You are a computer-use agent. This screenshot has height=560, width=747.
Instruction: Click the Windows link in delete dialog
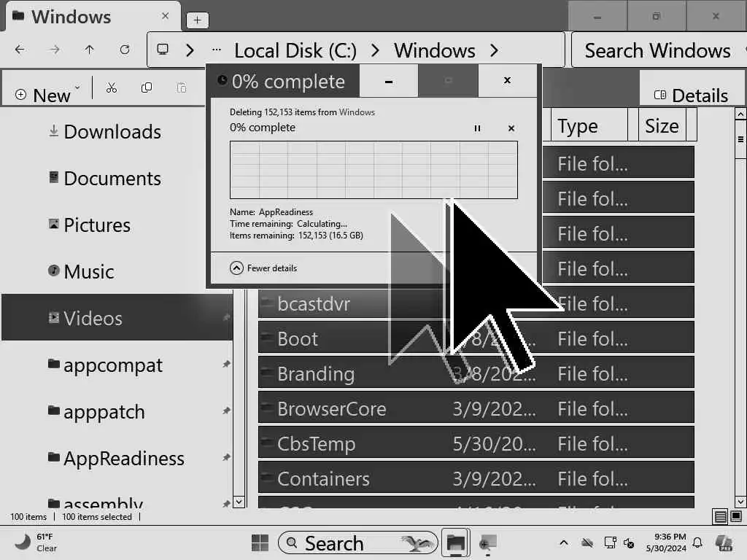point(357,112)
